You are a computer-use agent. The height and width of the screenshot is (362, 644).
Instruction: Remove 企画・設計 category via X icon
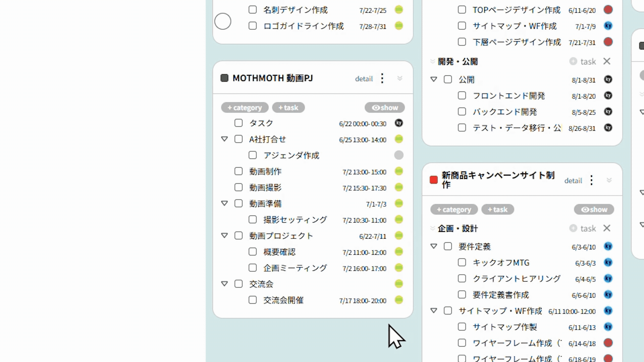click(606, 228)
